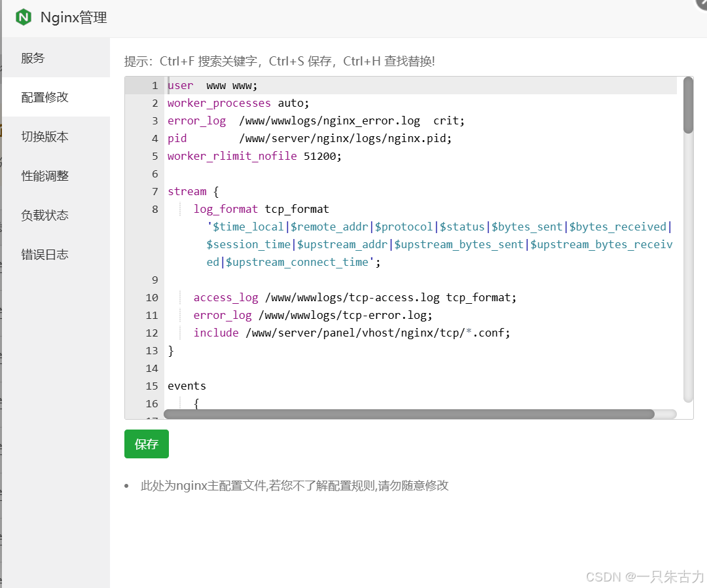Image resolution: width=707 pixels, height=588 pixels.
Task: Open the 服务 tab
Action: click(56, 58)
